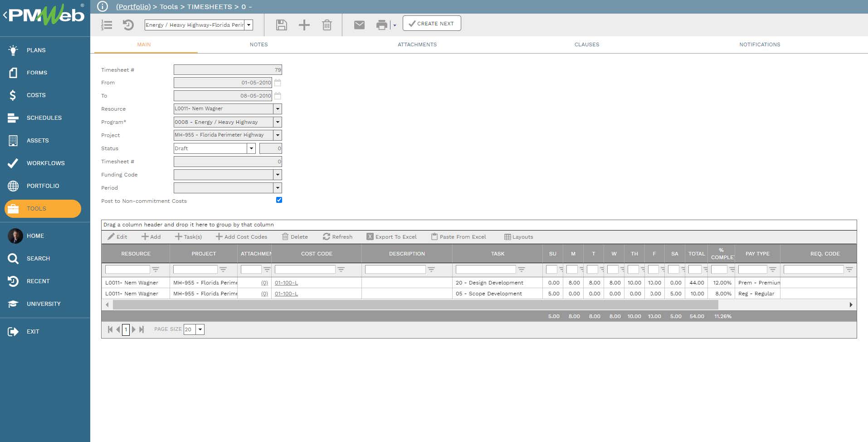Viewport: 868px width, 442px height.
Task: Click the Print icon
Action: 381,25
